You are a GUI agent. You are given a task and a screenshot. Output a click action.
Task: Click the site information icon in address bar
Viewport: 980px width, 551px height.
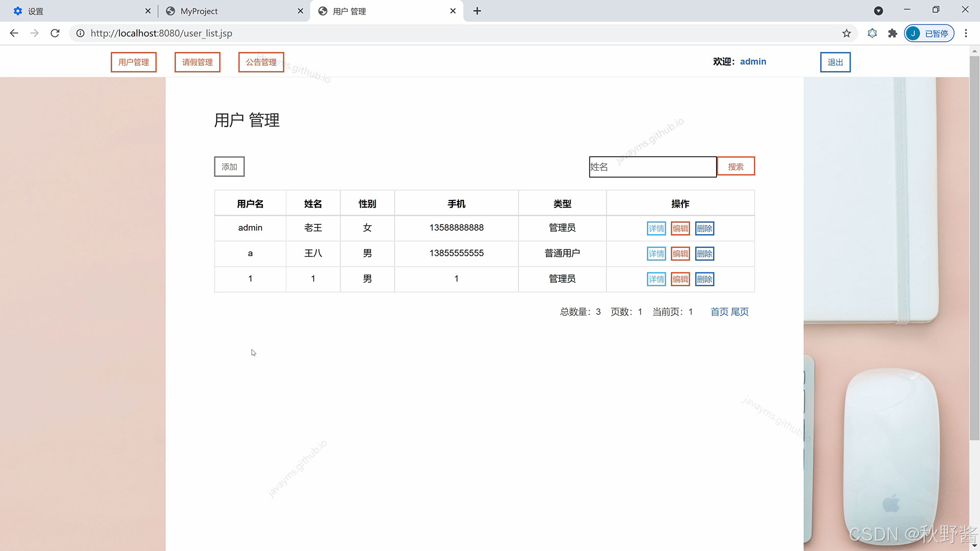tap(80, 33)
